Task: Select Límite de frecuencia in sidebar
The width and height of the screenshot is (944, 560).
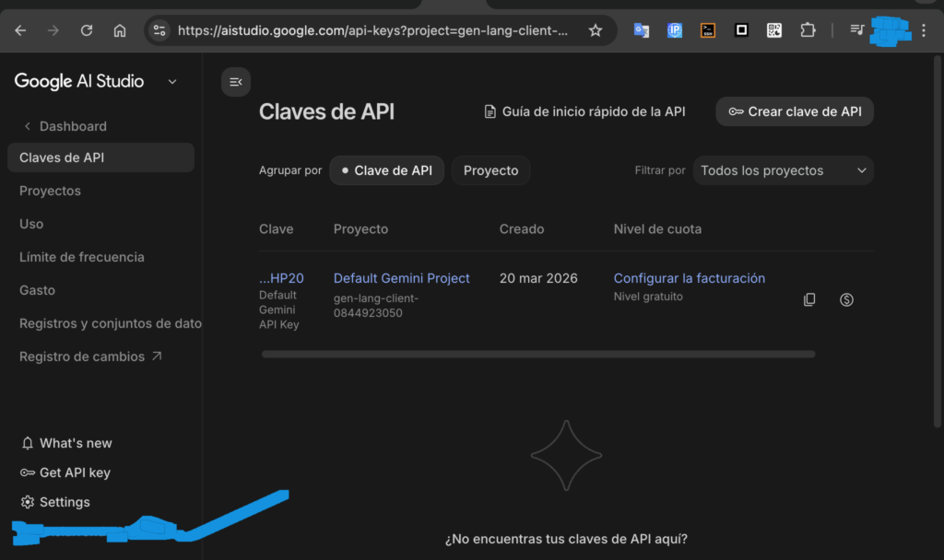Action: 82,257
